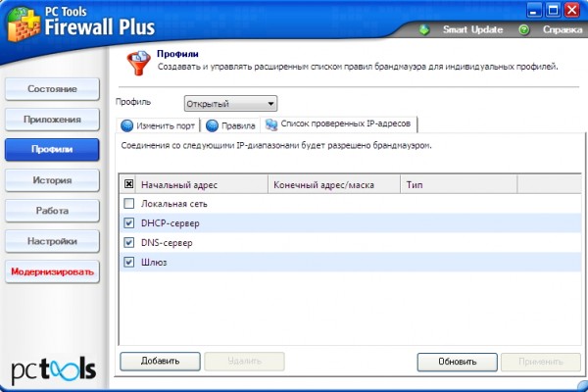Screen dimensions: 588x392
Task: Click the Firewall Plus brick wall logo
Action: pos(24,24)
